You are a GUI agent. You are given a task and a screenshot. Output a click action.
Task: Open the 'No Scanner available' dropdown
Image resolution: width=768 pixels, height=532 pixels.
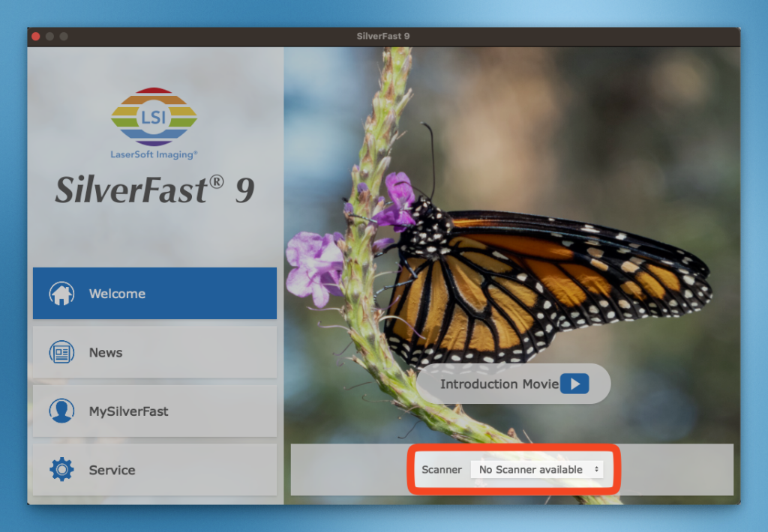click(x=537, y=469)
